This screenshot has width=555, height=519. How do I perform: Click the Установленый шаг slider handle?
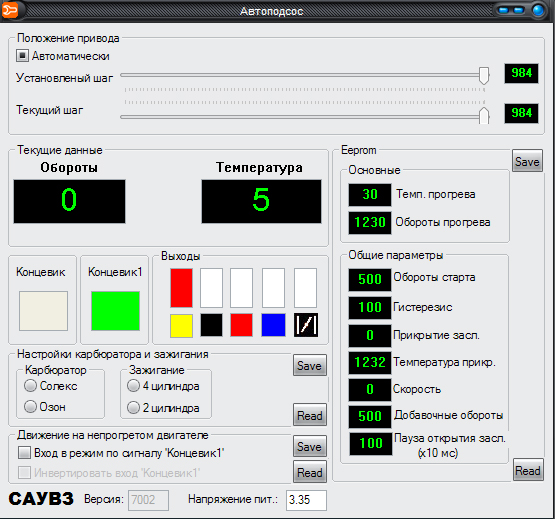(x=484, y=75)
